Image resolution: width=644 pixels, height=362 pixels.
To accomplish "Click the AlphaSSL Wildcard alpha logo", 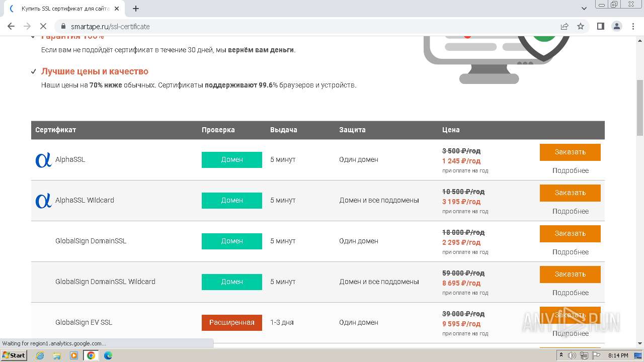I will point(43,201).
